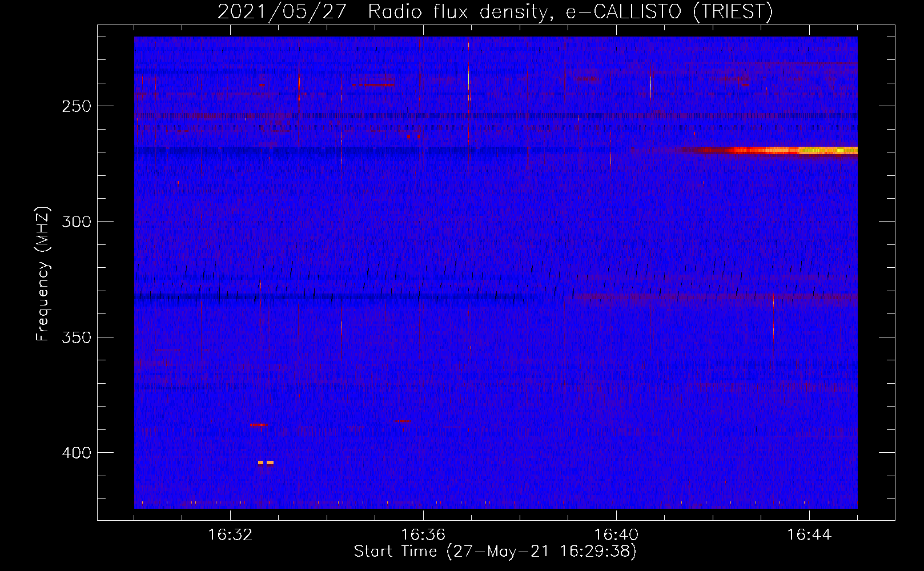Click the plot title '2021/05/27 Radio flux density'
This screenshot has width=924, height=571.
[x=384, y=11]
